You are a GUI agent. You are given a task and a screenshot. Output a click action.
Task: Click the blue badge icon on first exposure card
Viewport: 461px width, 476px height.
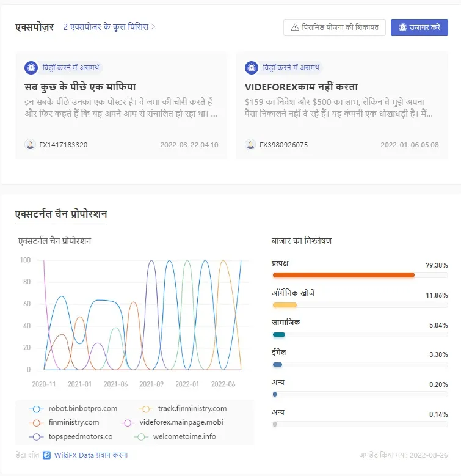click(31, 67)
